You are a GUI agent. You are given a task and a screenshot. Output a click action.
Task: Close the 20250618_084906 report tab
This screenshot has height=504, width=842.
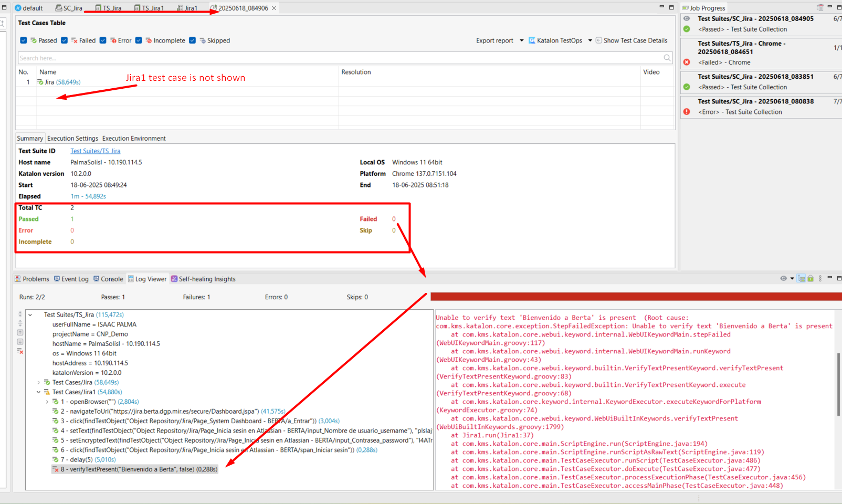pos(274,8)
